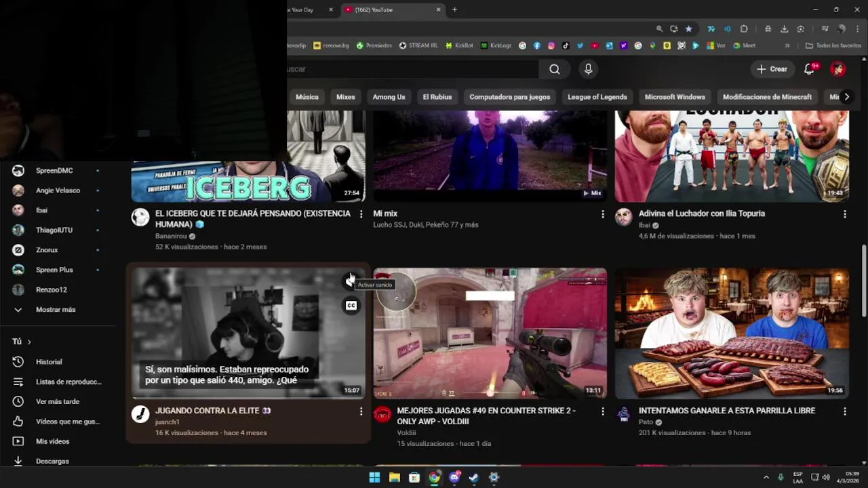Open the Chrome extensions puzzle icon

click(744, 29)
